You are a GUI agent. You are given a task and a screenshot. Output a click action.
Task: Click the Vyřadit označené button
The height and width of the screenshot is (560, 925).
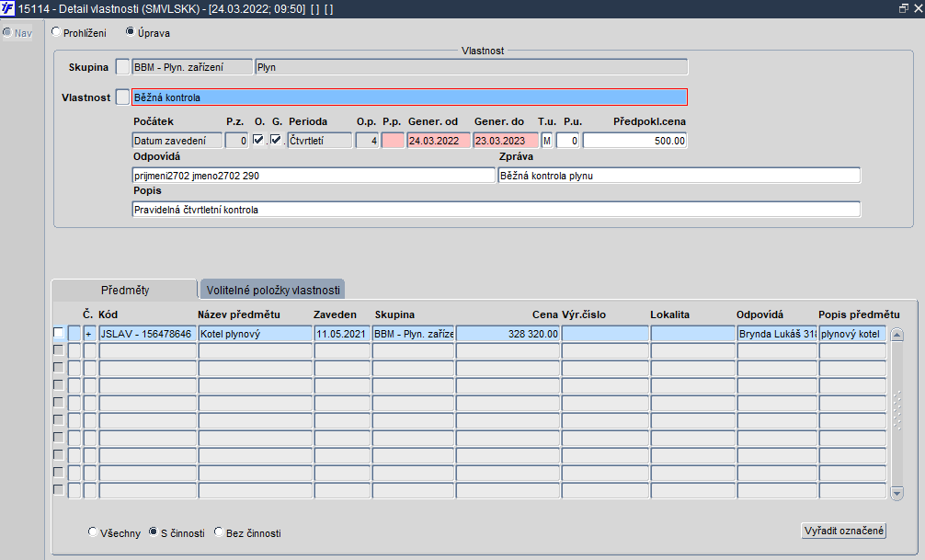coord(843,531)
